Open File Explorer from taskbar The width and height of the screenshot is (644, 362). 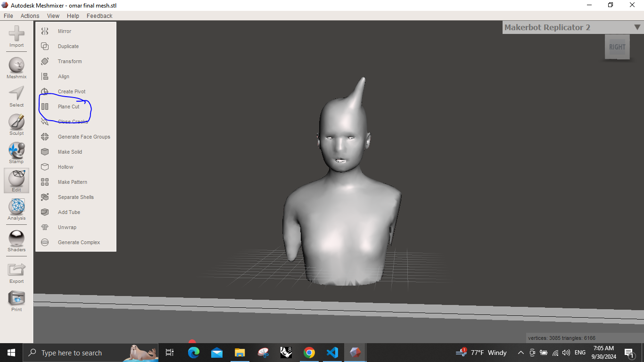pyautogui.click(x=239, y=353)
